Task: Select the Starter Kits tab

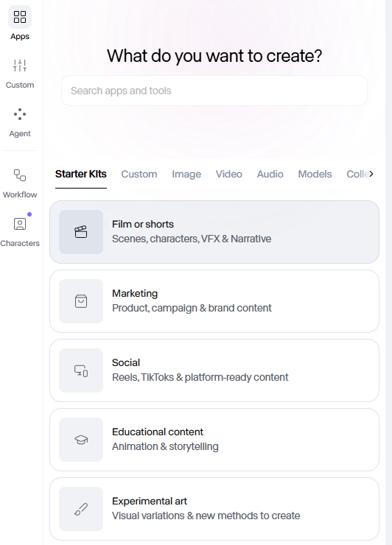Action: click(81, 174)
